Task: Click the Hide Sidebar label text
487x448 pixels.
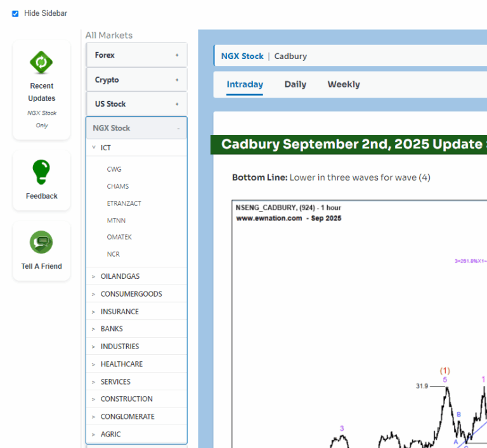Action: pos(46,13)
